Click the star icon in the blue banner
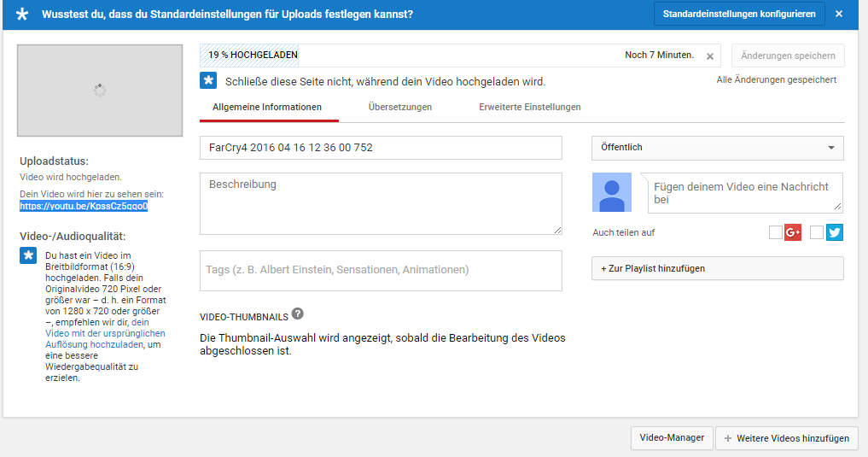Screen dimensions: 868x457 pyautogui.click(x=22, y=14)
